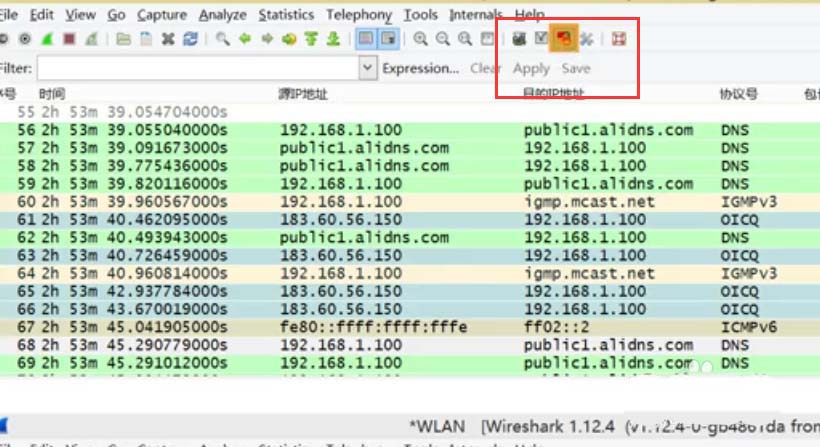
Task: Select packet 60 IGMPv3 row
Action: [x=410, y=201]
